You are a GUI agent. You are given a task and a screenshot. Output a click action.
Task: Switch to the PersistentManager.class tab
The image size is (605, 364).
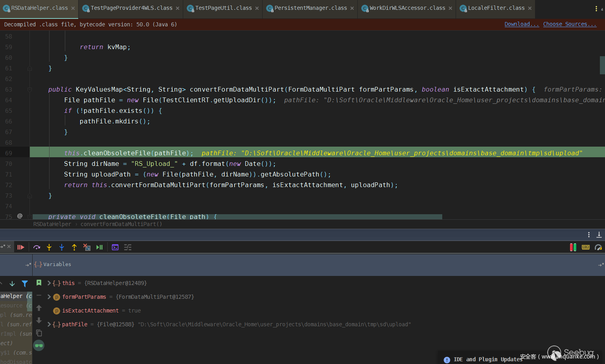tap(310, 8)
